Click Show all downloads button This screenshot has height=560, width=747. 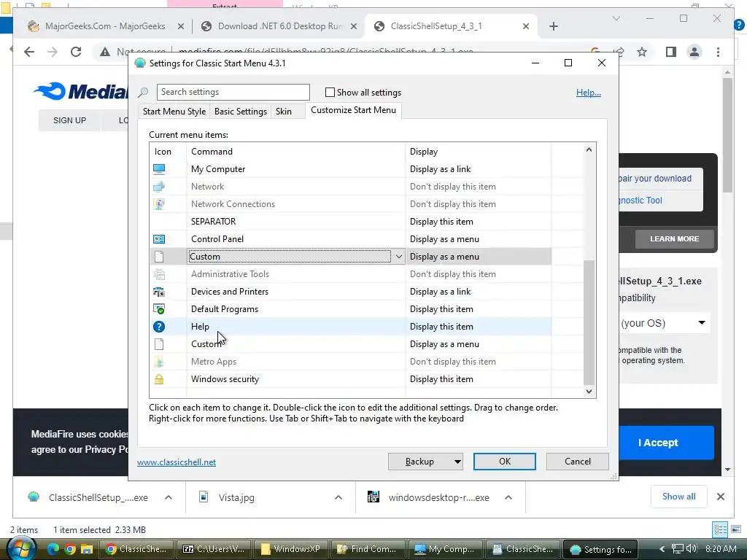678,497
